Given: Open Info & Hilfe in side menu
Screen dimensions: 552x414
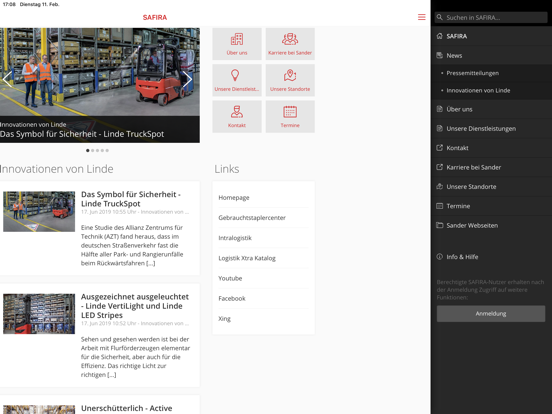Looking at the screenshot, I should [x=491, y=257].
